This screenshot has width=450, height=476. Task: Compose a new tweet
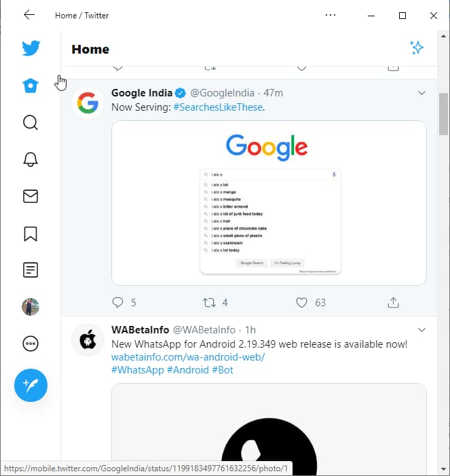(31, 385)
